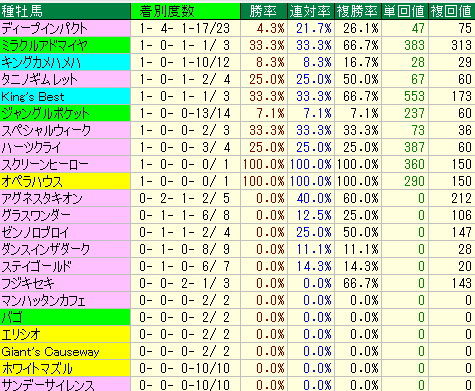475x391 pixels.
Task: Select the ディープインパクト row name
Action: tap(44, 28)
